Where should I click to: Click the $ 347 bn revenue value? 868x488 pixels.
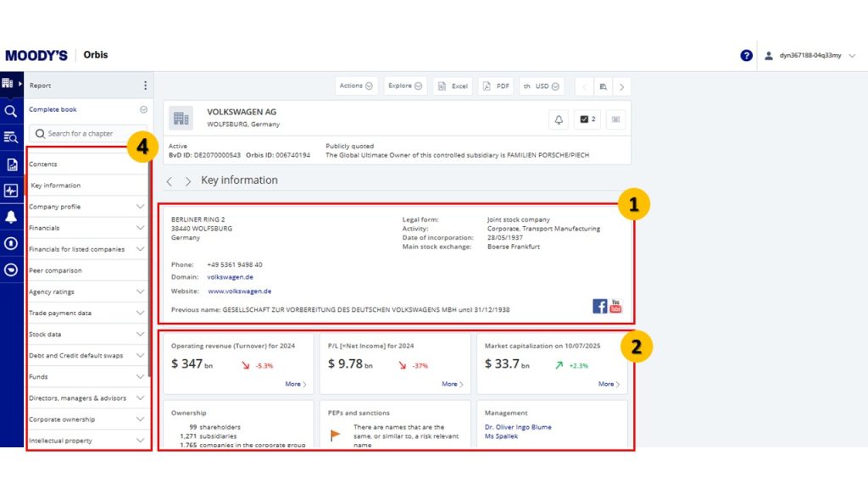tap(192, 364)
